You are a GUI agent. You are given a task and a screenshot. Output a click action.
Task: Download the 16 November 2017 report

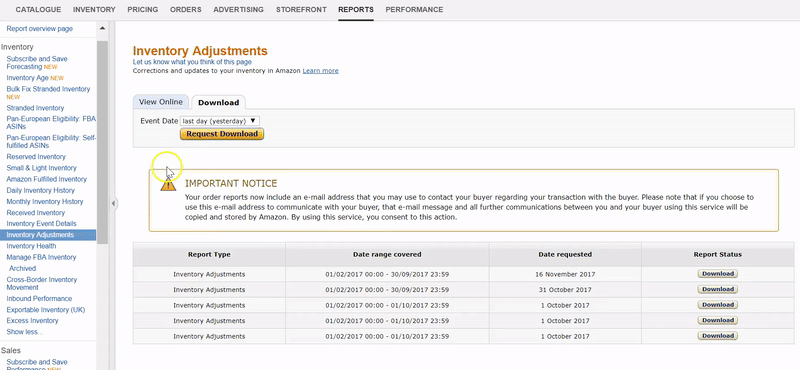[x=717, y=274]
